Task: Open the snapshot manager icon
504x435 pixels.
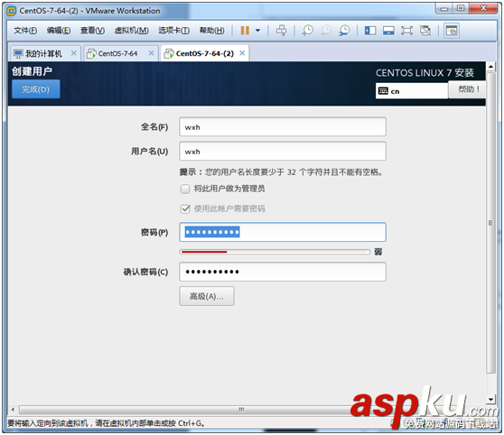Action: click(x=344, y=31)
